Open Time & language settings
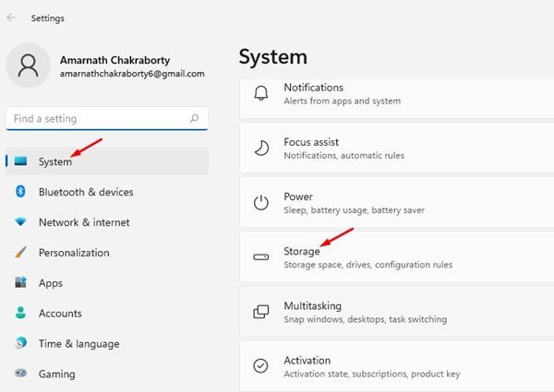Image resolution: width=554 pixels, height=392 pixels. [78, 344]
